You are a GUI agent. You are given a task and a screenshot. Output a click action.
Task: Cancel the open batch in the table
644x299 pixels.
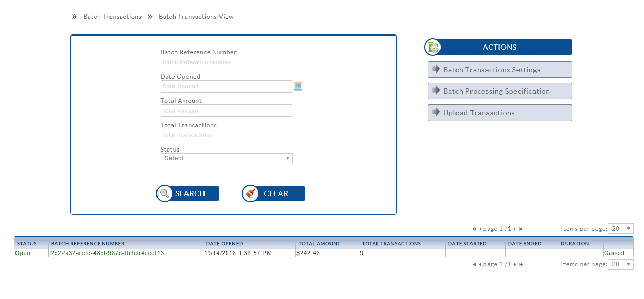pos(614,253)
